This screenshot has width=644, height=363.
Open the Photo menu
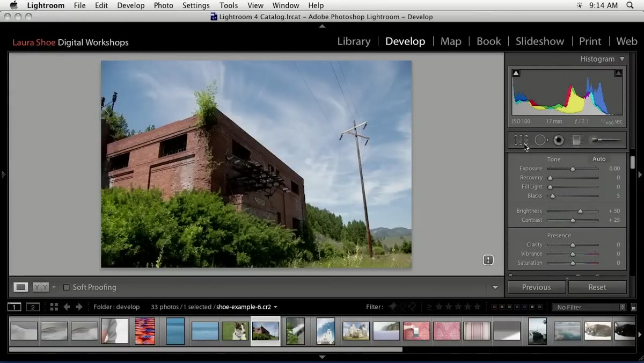pos(163,5)
